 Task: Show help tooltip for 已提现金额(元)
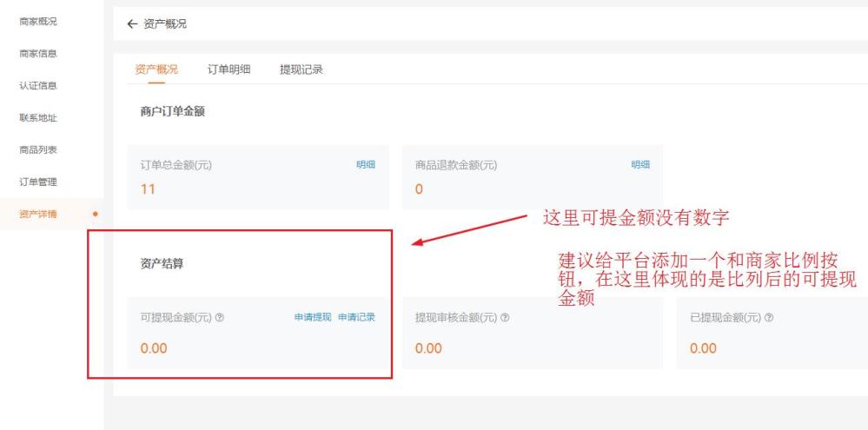click(769, 318)
